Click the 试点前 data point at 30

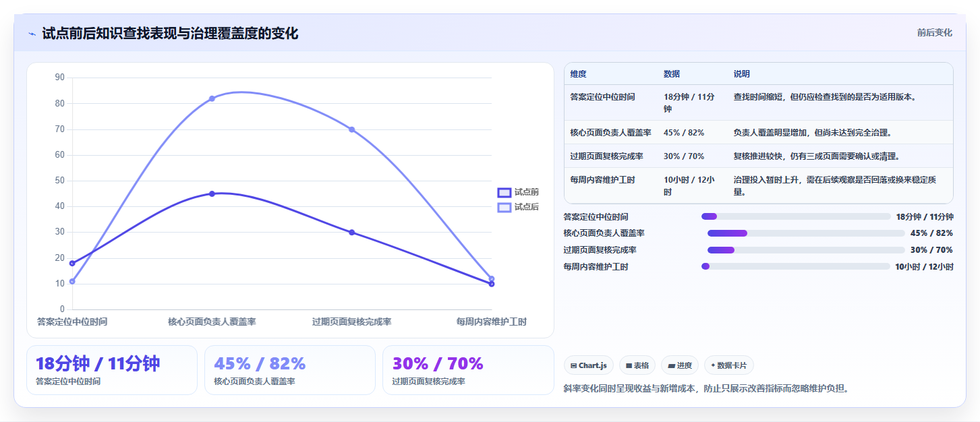point(351,233)
